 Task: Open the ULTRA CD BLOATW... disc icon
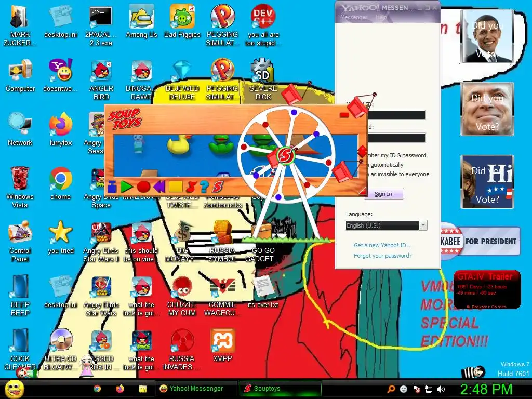coord(60,350)
